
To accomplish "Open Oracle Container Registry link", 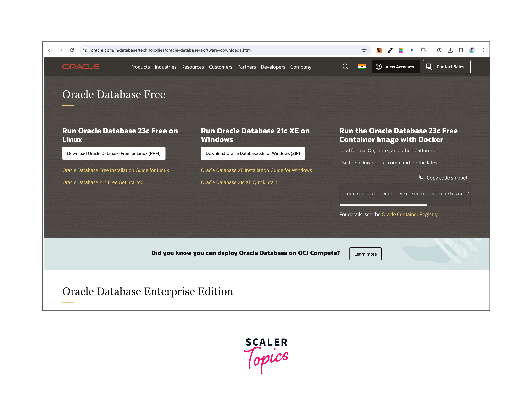I will (409, 214).
